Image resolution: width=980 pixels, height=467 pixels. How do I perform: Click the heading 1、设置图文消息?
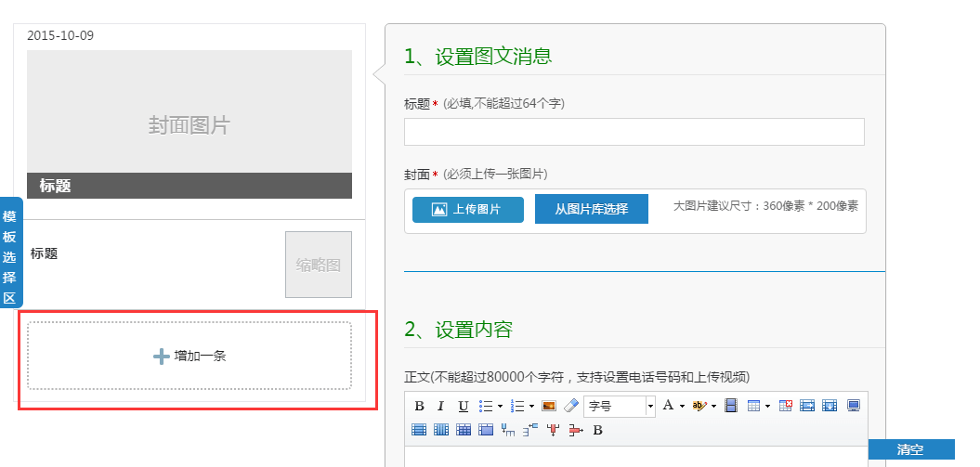click(x=478, y=57)
